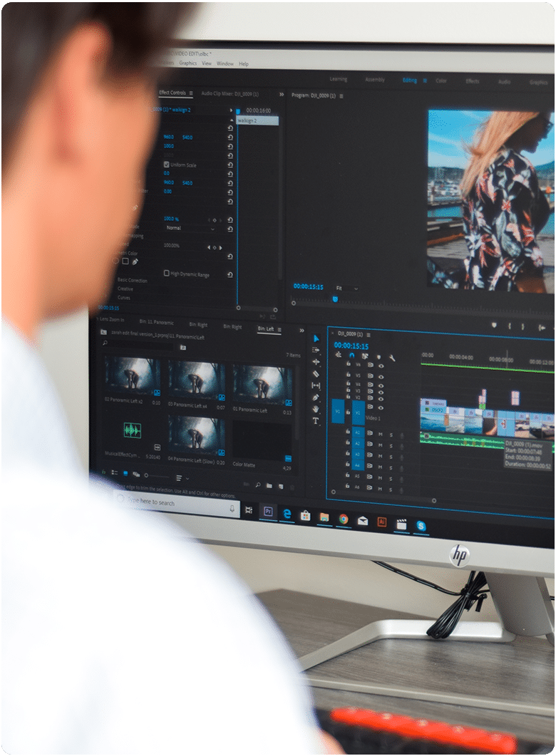Open the sort icons dropdown chevron
The width and height of the screenshot is (556, 756).
click(x=187, y=478)
